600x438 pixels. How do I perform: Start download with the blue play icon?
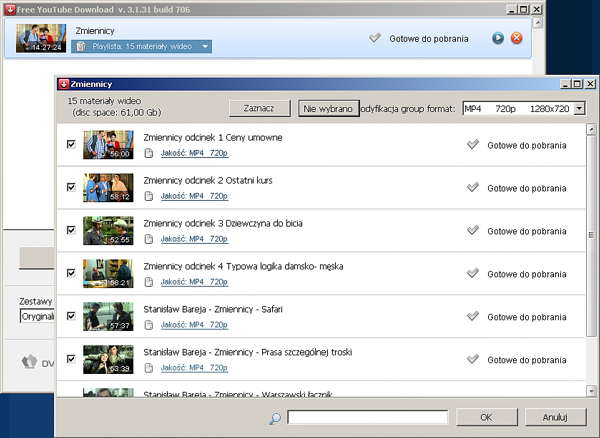497,38
